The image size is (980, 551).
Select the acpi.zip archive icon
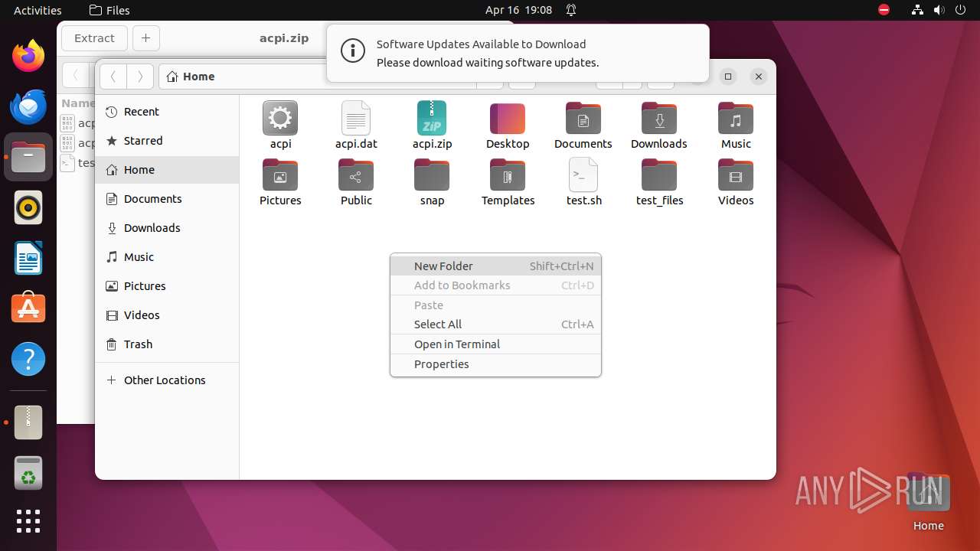click(x=432, y=118)
